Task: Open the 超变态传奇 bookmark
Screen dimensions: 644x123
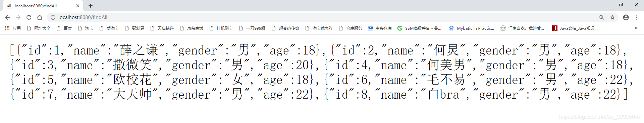Action: [x=285, y=28]
